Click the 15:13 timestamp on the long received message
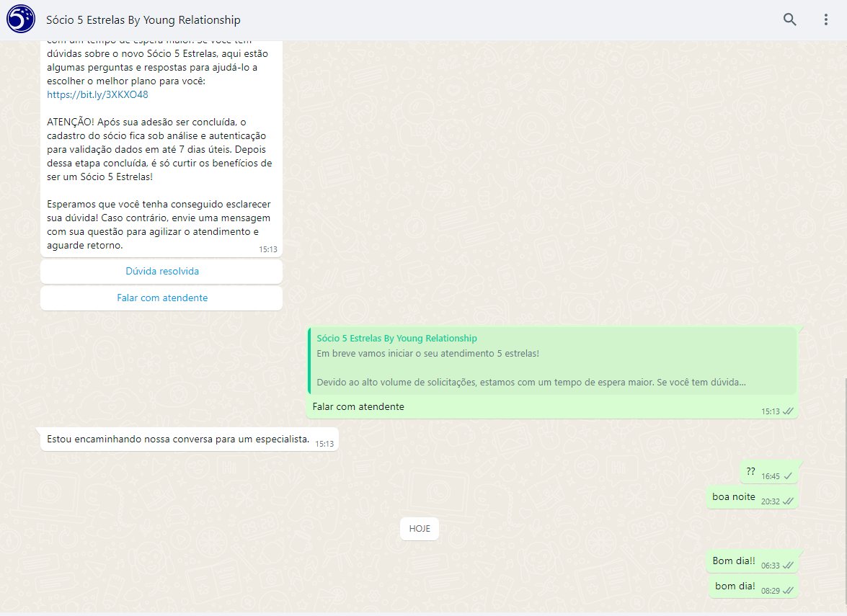847x616 pixels. coord(268,249)
